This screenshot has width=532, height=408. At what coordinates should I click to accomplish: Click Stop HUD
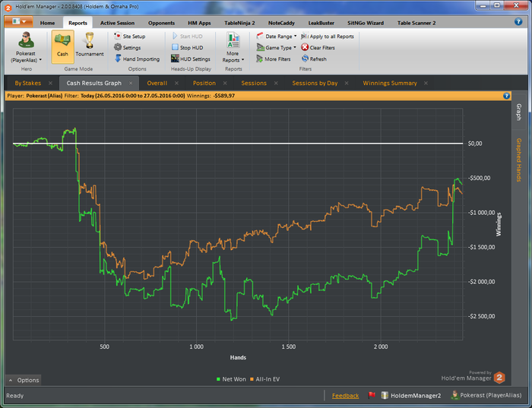[x=187, y=47]
